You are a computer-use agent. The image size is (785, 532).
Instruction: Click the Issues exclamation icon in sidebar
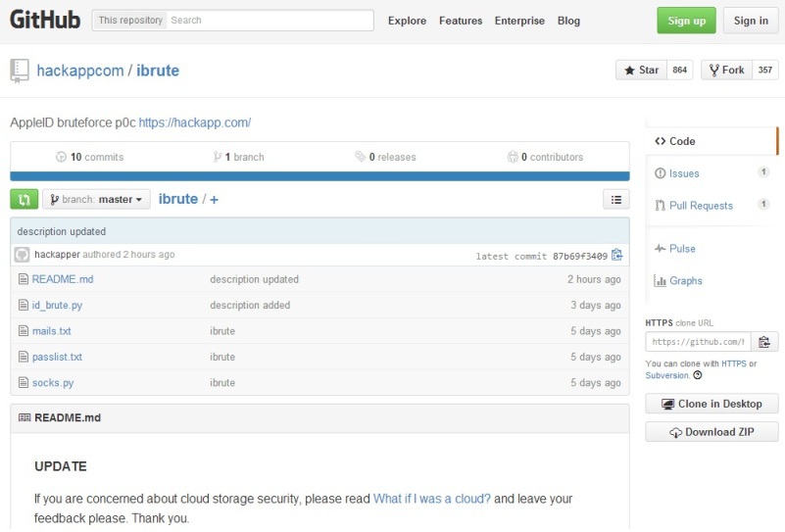pyautogui.click(x=660, y=173)
